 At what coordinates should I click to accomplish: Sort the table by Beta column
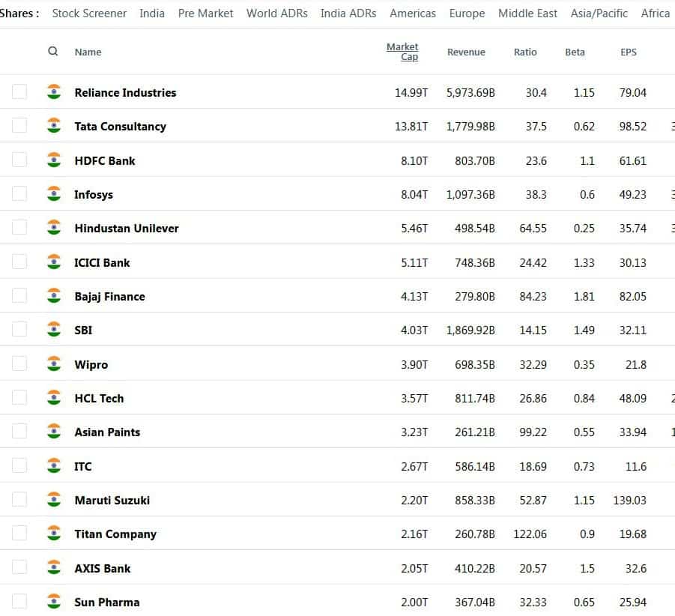click(575, 52)
